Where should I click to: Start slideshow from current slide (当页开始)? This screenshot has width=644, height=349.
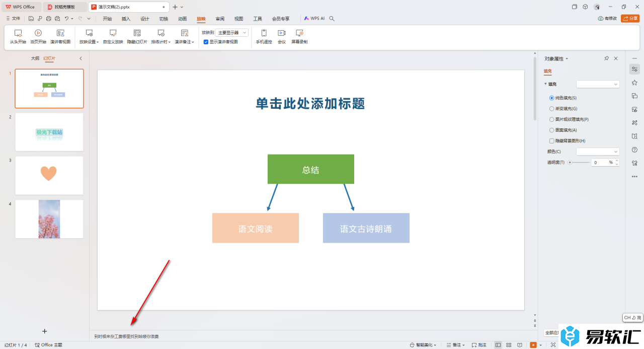[38, 37]
